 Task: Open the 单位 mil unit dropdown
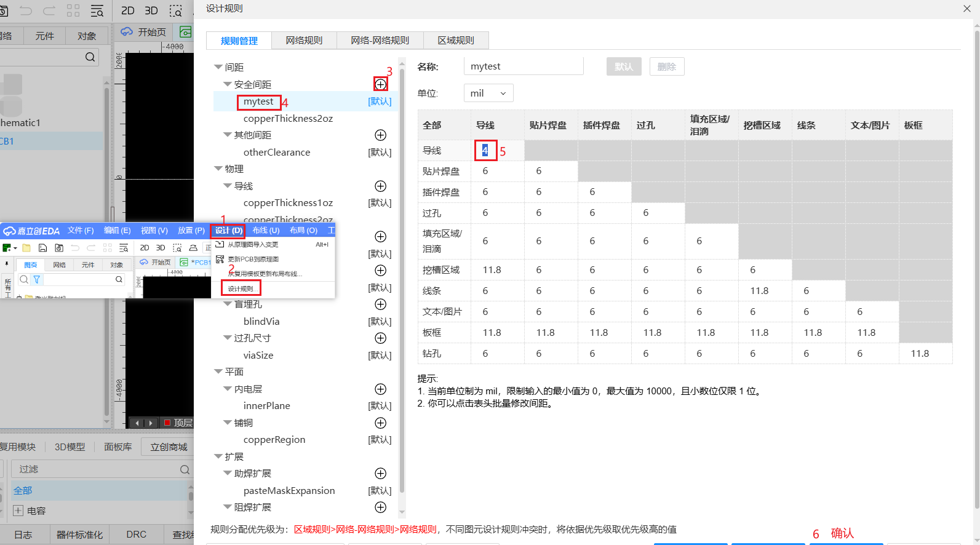[x=488, y=93]
